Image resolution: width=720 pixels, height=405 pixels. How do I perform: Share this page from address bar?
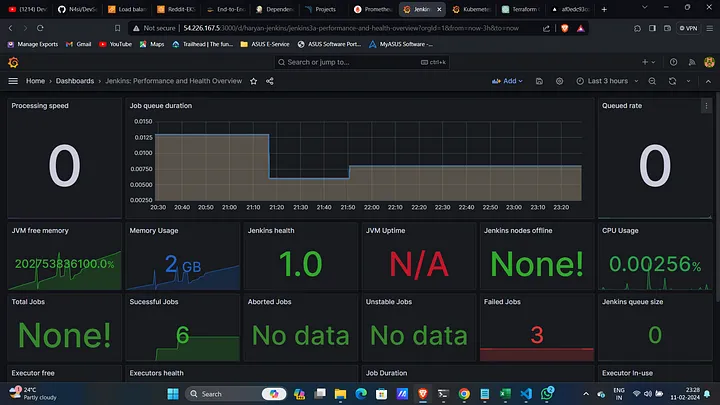[x=546, y=28]
